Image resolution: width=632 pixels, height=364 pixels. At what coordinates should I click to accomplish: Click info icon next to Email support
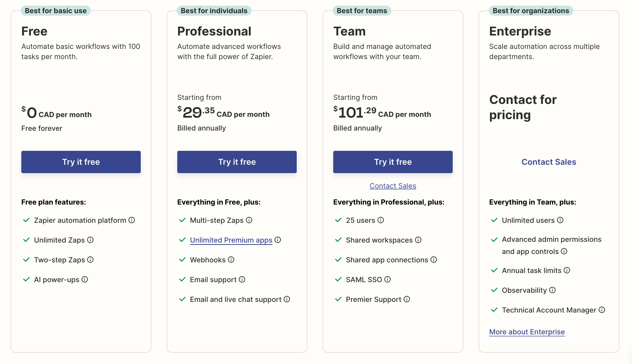point(242,279)
